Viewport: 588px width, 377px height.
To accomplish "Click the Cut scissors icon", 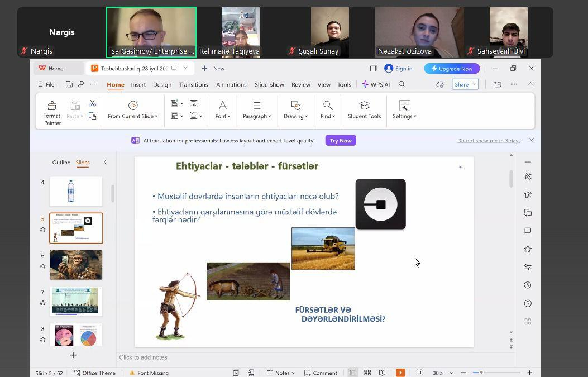I will coord(93,103).
